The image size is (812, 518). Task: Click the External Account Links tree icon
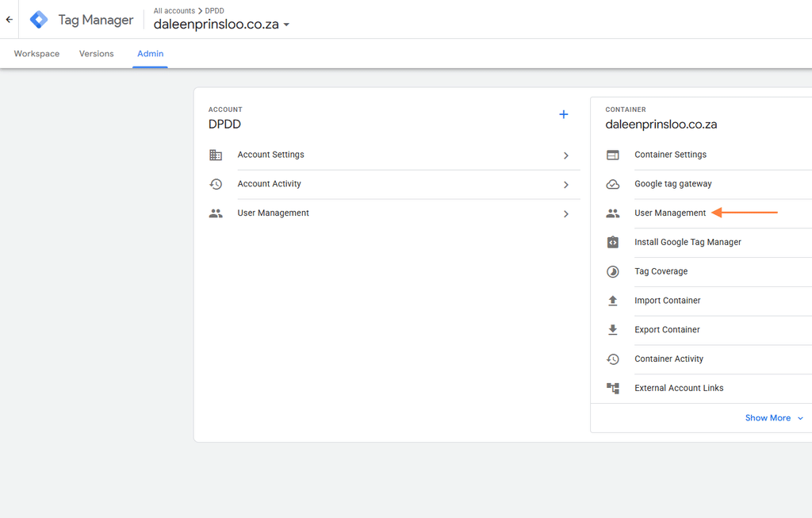(x=613, y=388)
